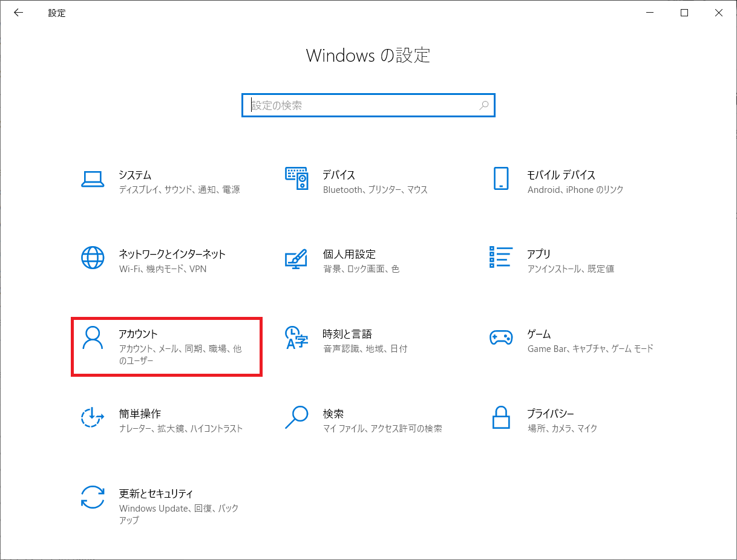Focus the 設定の検索 search field
The image size is (737, 560).
pos(368,105)
